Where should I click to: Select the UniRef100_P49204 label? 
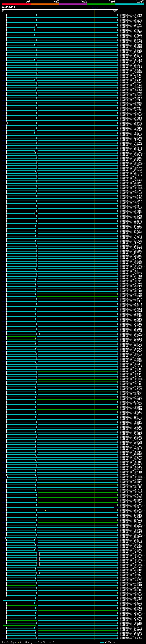pos(131,311)
